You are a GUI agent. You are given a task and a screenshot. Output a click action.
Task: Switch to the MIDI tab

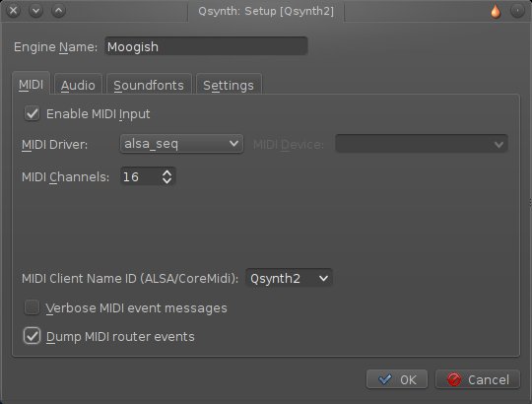coord(31,84)
